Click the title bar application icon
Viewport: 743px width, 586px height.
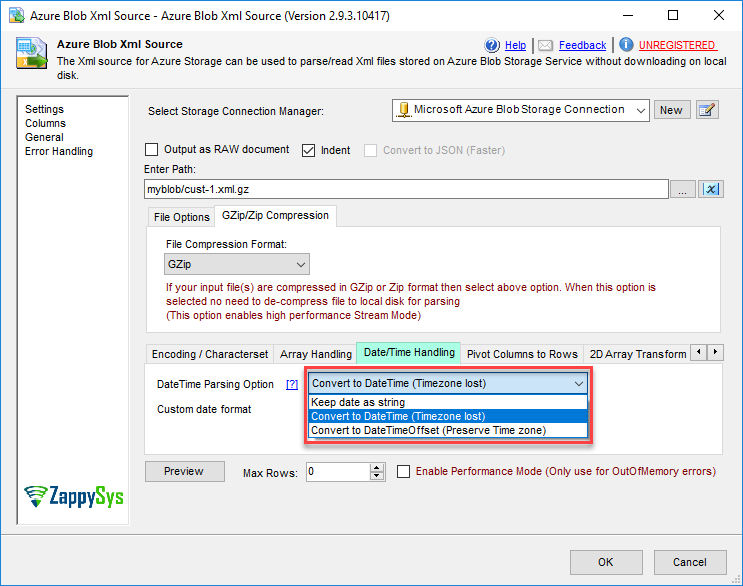[x=17, y=15]
